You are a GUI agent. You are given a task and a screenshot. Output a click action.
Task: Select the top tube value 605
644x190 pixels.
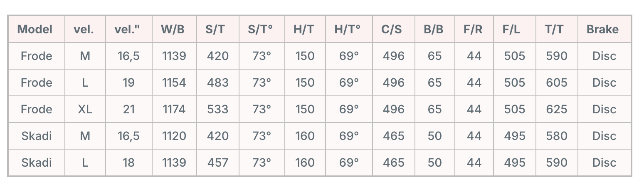coord(557,83)
